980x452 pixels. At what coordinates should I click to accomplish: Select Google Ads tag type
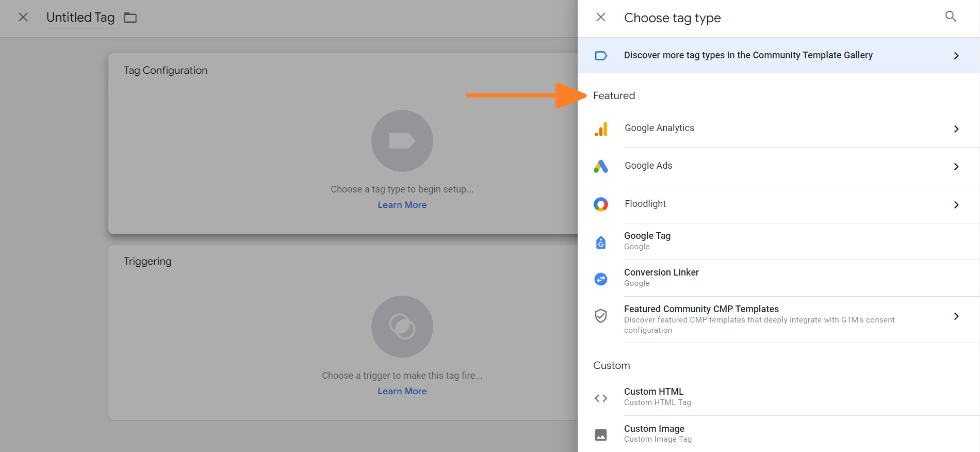779,166
